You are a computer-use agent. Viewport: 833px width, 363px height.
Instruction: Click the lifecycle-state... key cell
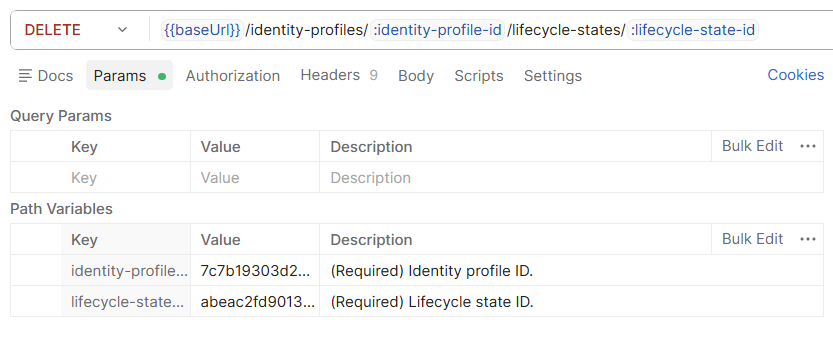[x=125, y=302]
